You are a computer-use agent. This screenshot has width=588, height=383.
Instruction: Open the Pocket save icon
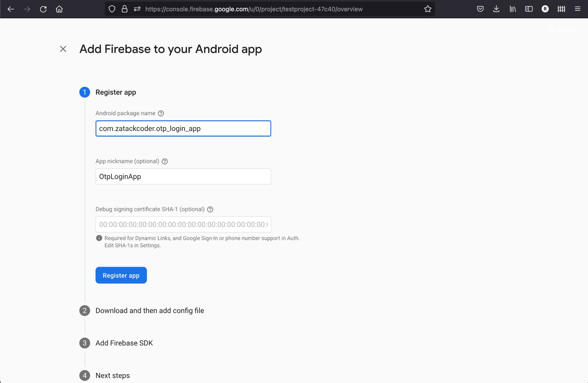tap(480, 9)
